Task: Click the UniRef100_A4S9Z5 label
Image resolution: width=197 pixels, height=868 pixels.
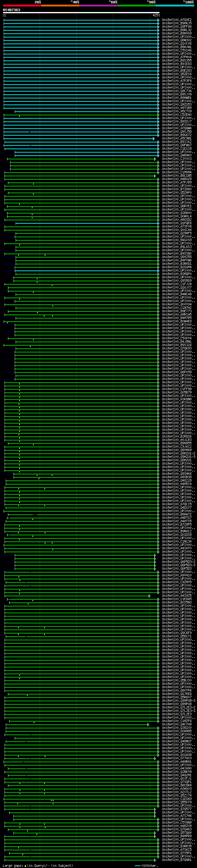Action: (x=177, y=595)
